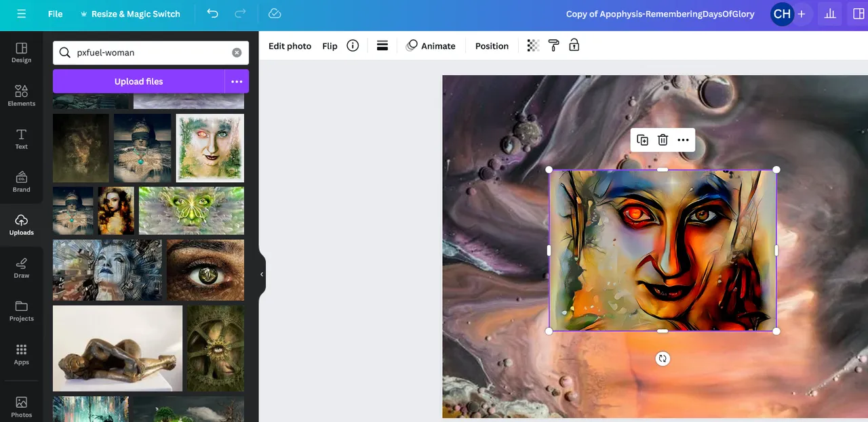Viewport: 868px width, 422px height.
Task: Redo the last action
Action: [x=240, y=14]
